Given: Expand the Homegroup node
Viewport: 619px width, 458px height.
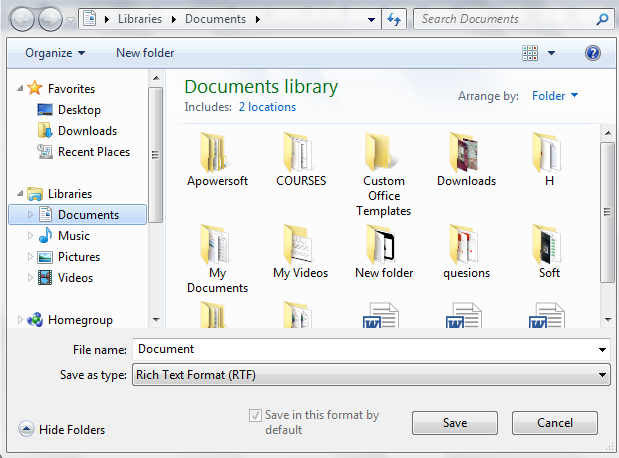Looking at the screenshot, I should 20,319.
